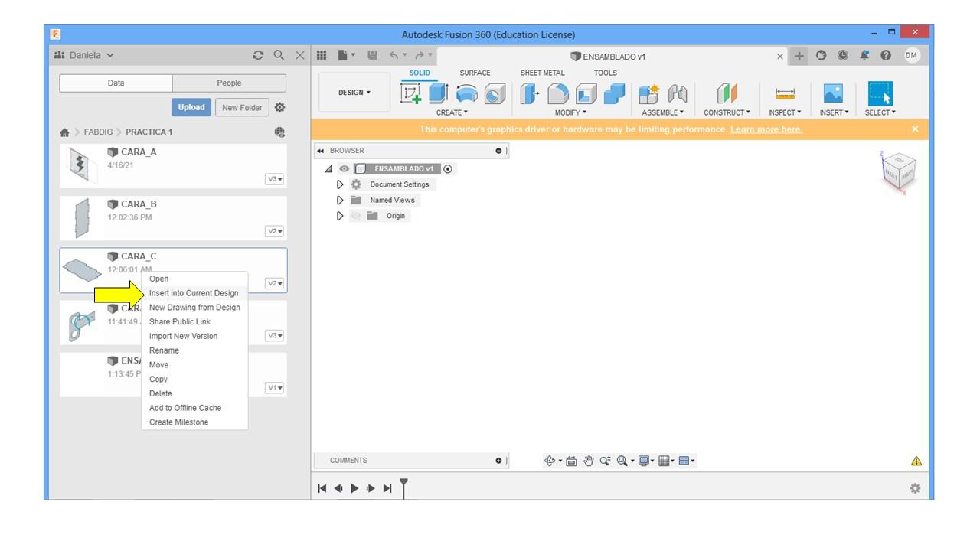This screenshot has height=551, width=980.
Task: Refresh the data panel
Action: (258, 55)
